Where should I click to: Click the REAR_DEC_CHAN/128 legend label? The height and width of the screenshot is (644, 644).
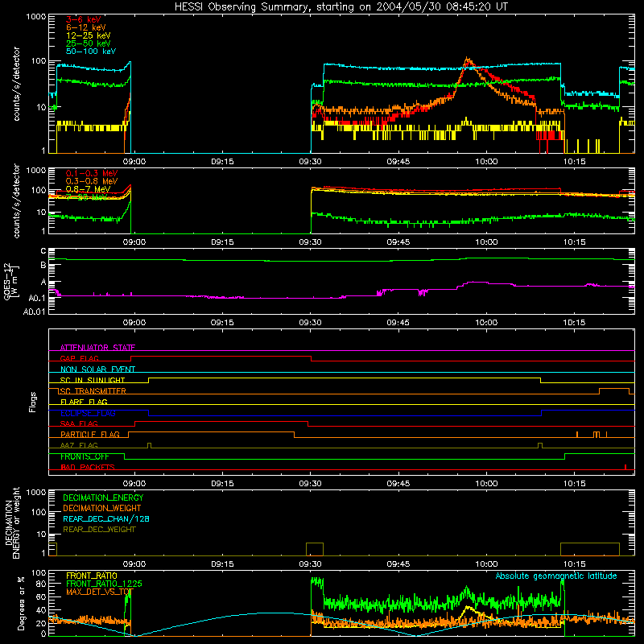tap(106, 518)
